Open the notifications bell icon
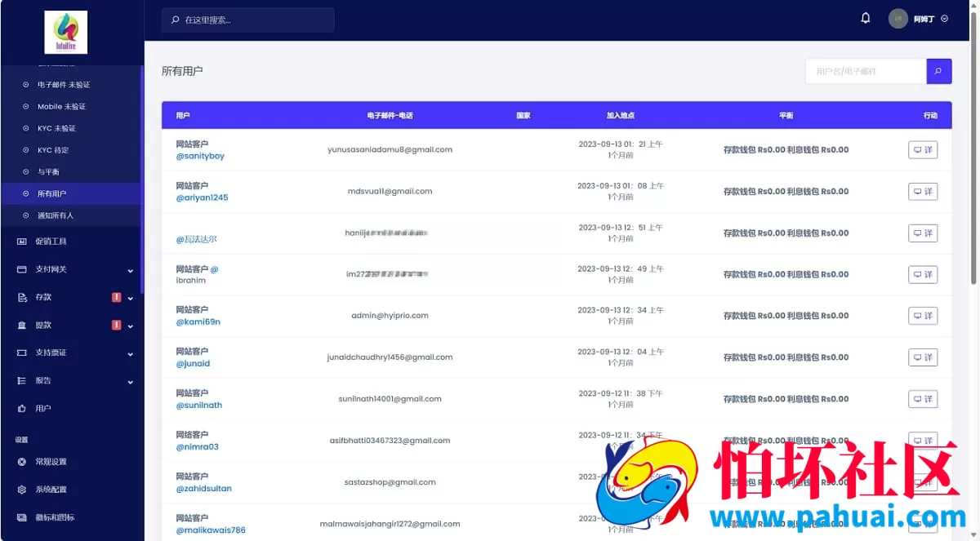 pos(866,18)
